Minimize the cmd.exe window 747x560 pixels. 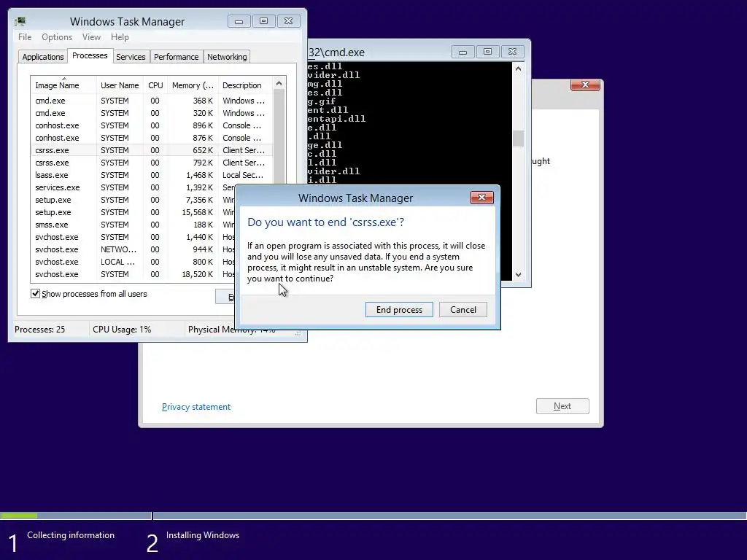(x=462, y=52)
